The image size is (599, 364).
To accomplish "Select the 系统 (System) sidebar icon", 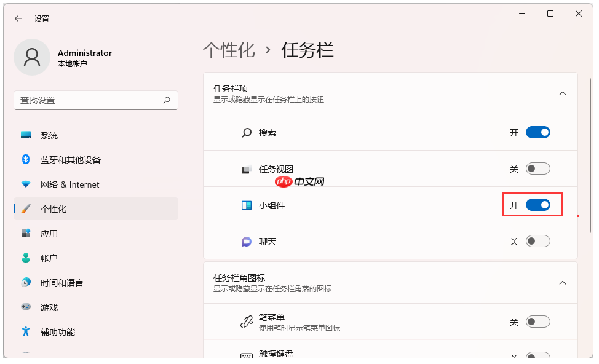I will [25, 135].
